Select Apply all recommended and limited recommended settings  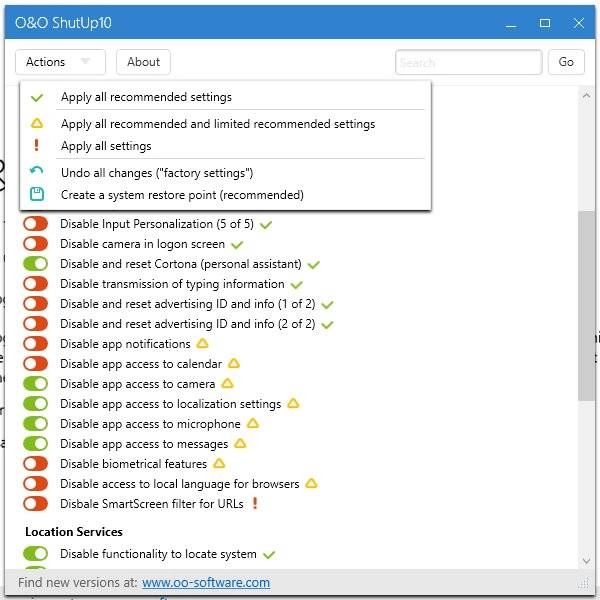[218, 124]
